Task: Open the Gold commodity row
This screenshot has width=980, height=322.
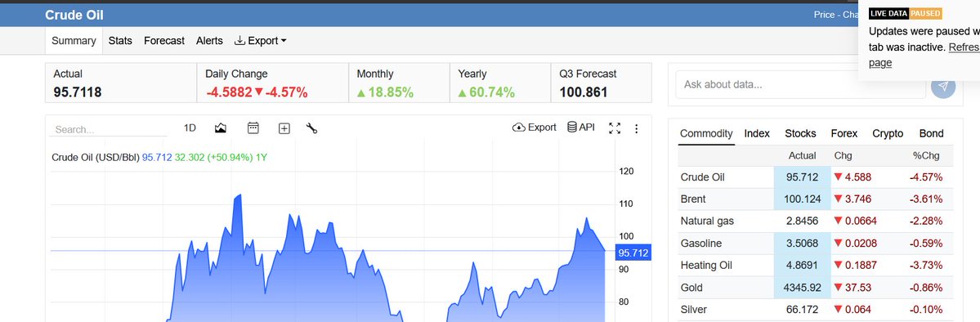Action: pyautogui.click(x=816, y=288)
